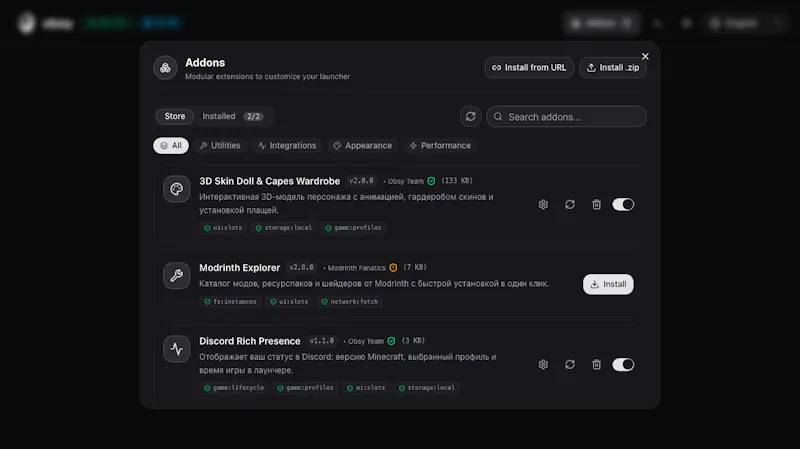Reload the 3D Skin Doll addon

[570, 205]
